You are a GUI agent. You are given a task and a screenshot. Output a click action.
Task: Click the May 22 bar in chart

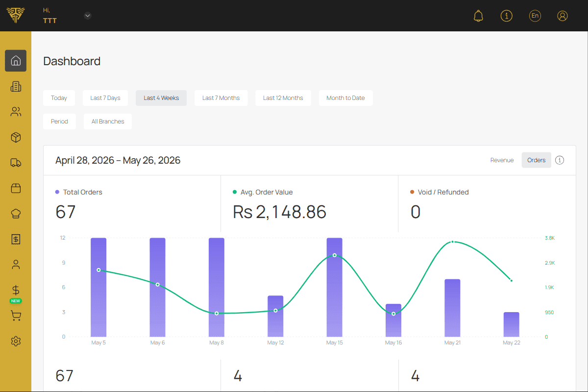pos(512,324)
